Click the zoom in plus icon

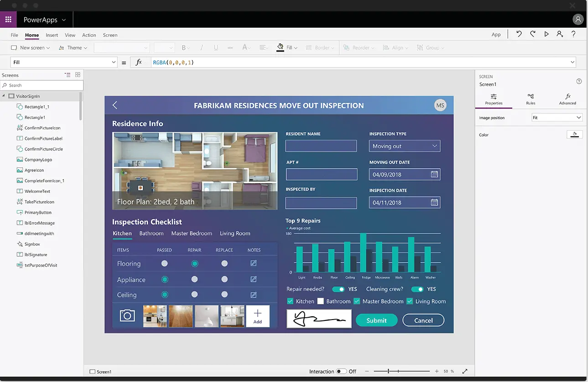pyautogui.click(x=437, y=372)
